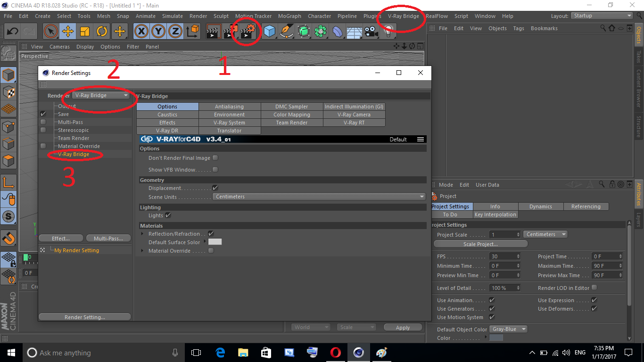The height and width of the screenshot is (362, 644).
Task: Check Don't Render Final Image
Action: (215, 158)
